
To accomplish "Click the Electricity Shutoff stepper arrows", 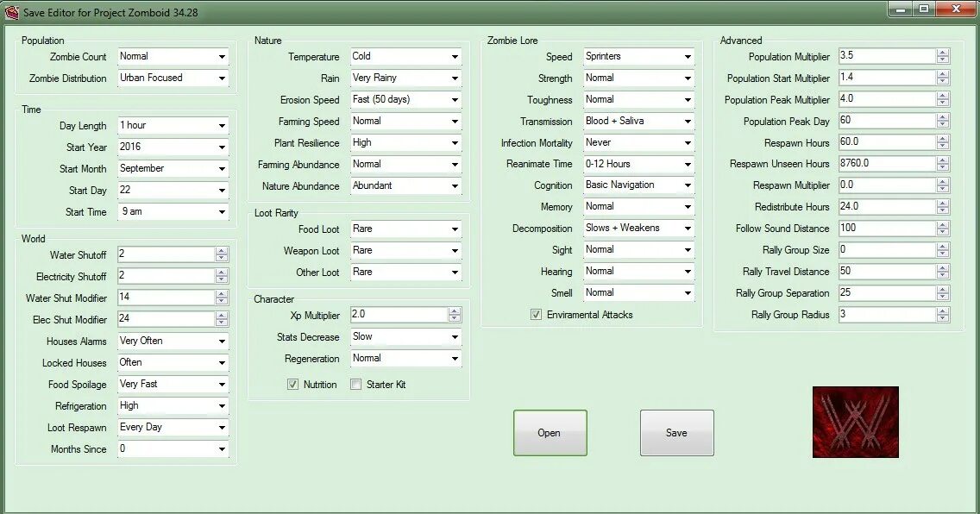I will coord(222,276).
